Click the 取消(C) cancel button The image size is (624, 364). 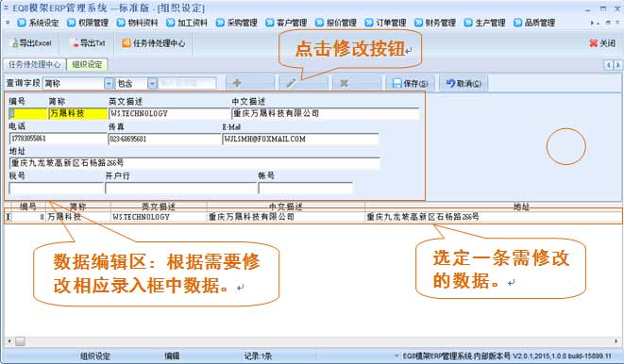(464, 83)
